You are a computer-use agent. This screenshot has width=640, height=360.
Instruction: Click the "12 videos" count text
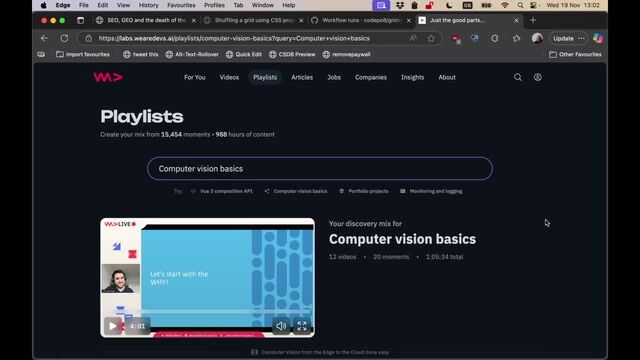[342, 257]
